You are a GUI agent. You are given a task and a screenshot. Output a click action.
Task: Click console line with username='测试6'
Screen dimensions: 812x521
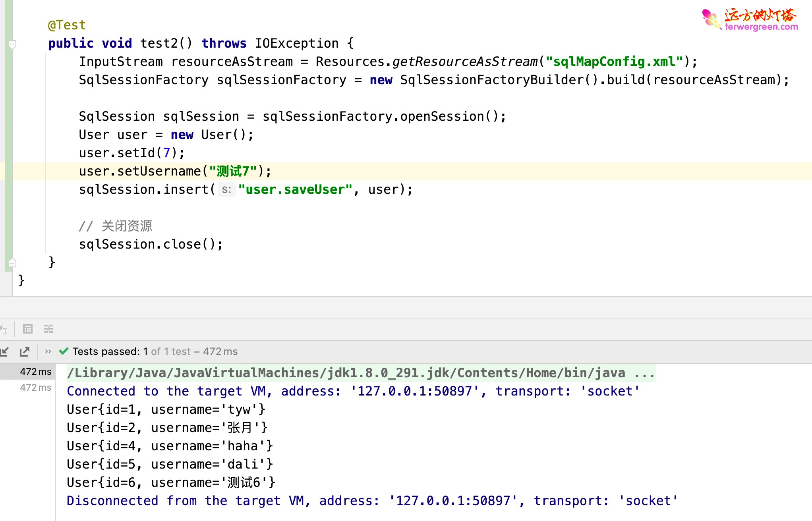click(x=171, y=482)
